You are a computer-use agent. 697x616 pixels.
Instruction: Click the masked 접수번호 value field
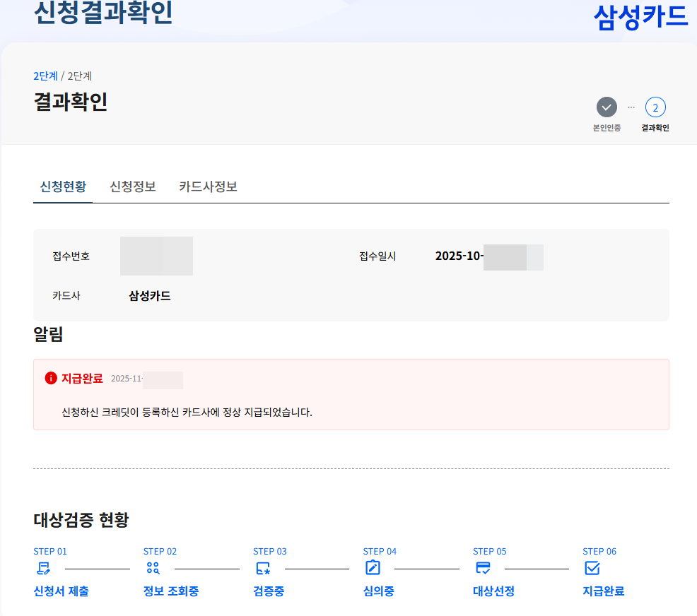156,256
